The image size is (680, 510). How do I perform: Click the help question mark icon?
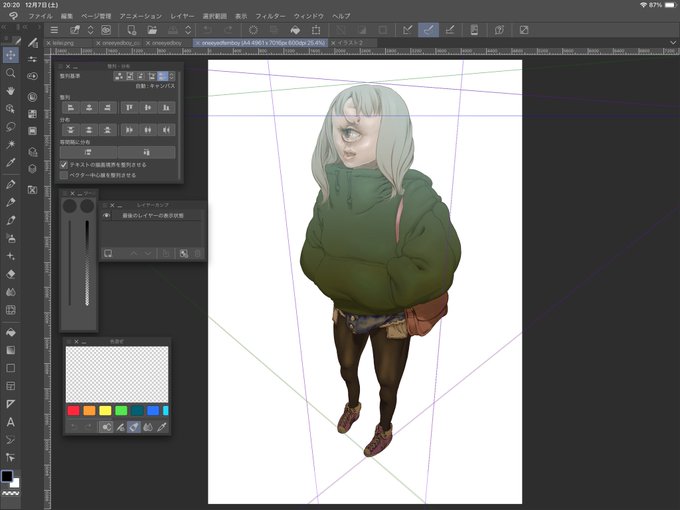(499, 30)
